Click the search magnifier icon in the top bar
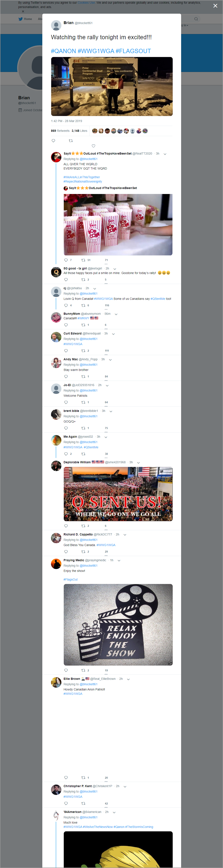The height and width of the screenshot is (868, 223). click(x=196, y=19)
